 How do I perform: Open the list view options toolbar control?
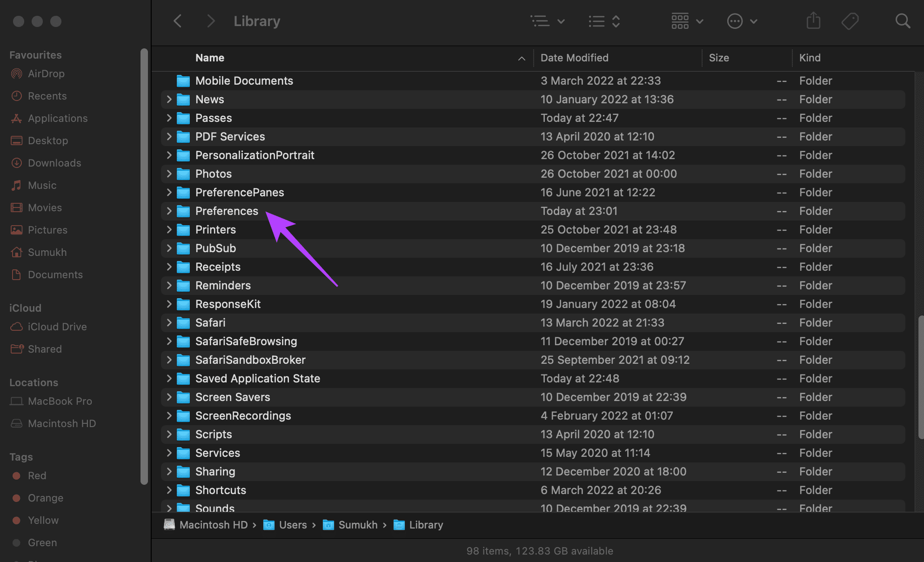point(548,21)
